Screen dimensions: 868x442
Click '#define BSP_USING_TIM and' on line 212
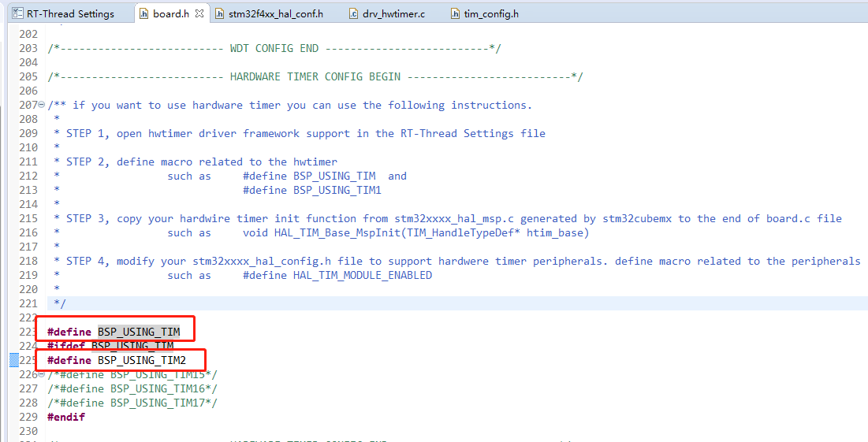[x=324, y=176]
